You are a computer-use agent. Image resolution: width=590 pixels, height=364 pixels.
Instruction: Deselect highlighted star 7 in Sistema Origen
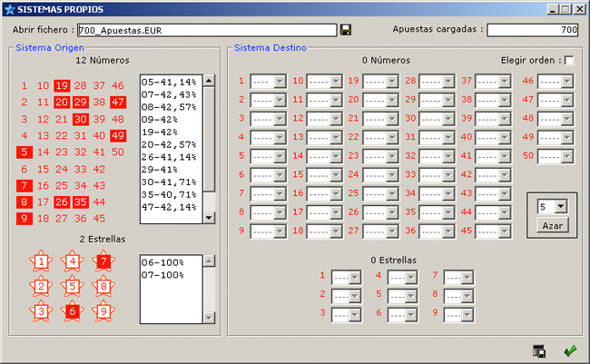(103, 261)
